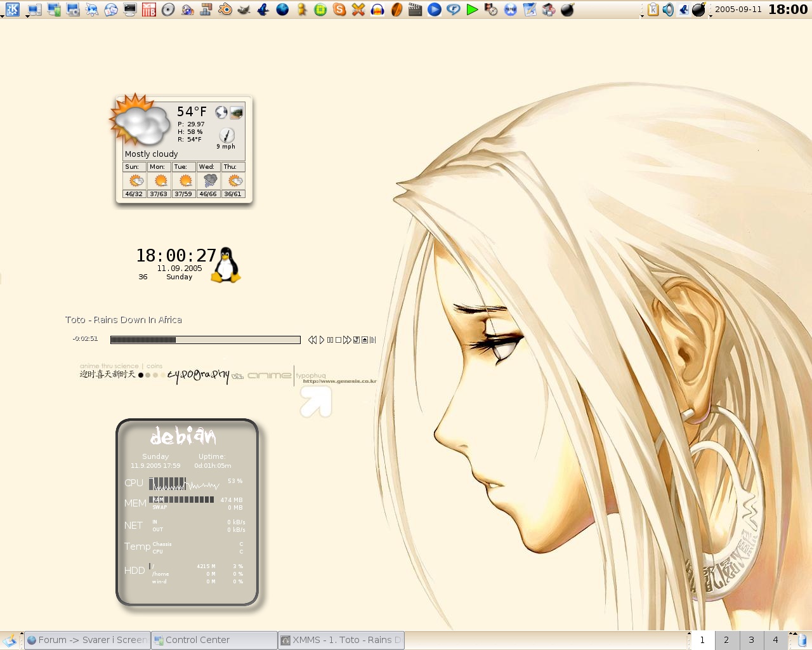Open the clapperboard video icon
Image resolution: width=812 pixels, height=650 pixels.
416,10
